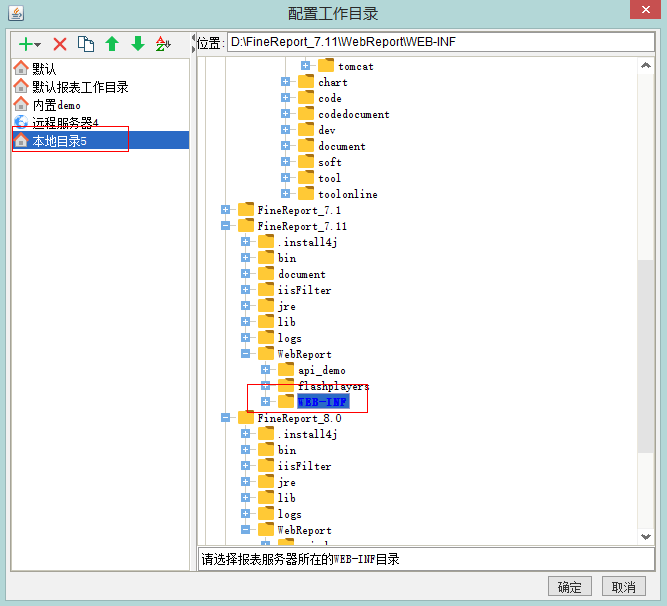Expand the api_demo folder node
The width and height of the screenshot is (667, 606).
265,370
